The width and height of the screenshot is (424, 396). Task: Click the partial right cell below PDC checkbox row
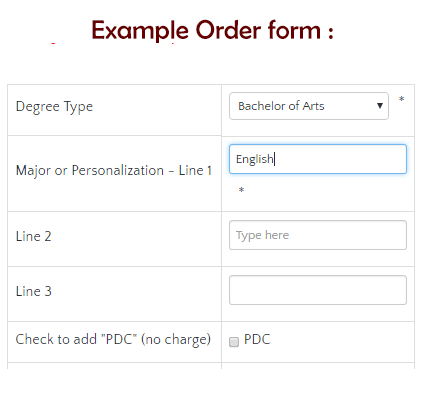click(x=318, y=366)
